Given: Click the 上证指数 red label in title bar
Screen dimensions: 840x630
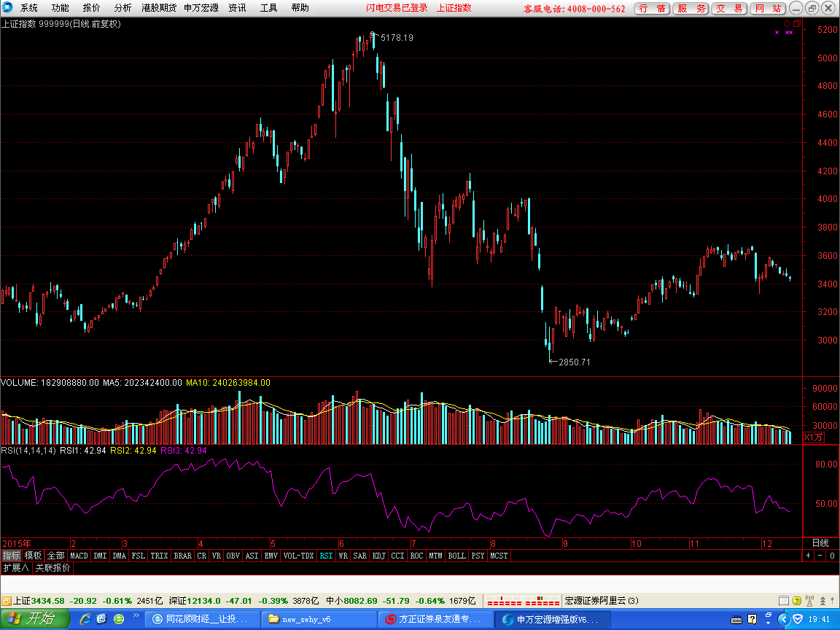Looking at the screenshot, I should click(454, 7).
